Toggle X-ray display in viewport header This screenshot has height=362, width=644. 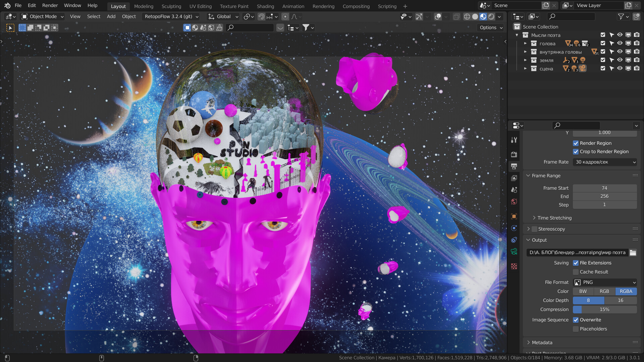pyautogui.click(x=456, y=17)
